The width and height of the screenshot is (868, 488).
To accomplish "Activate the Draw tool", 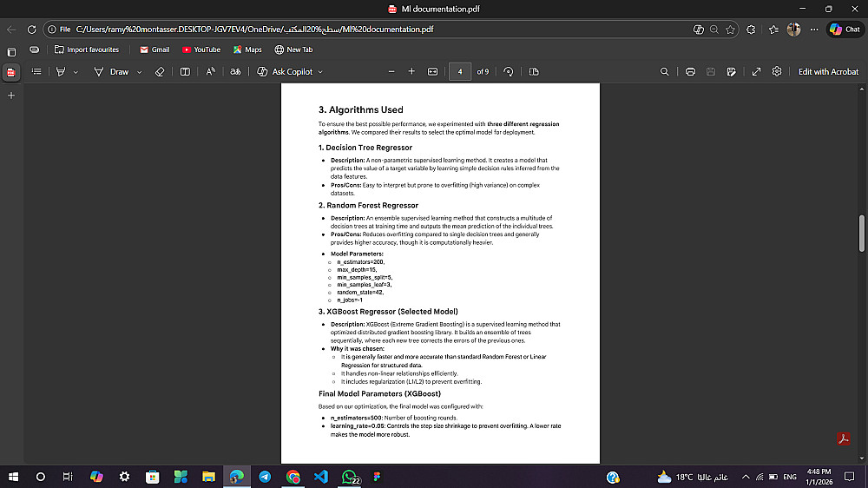I will coord(111,71).
